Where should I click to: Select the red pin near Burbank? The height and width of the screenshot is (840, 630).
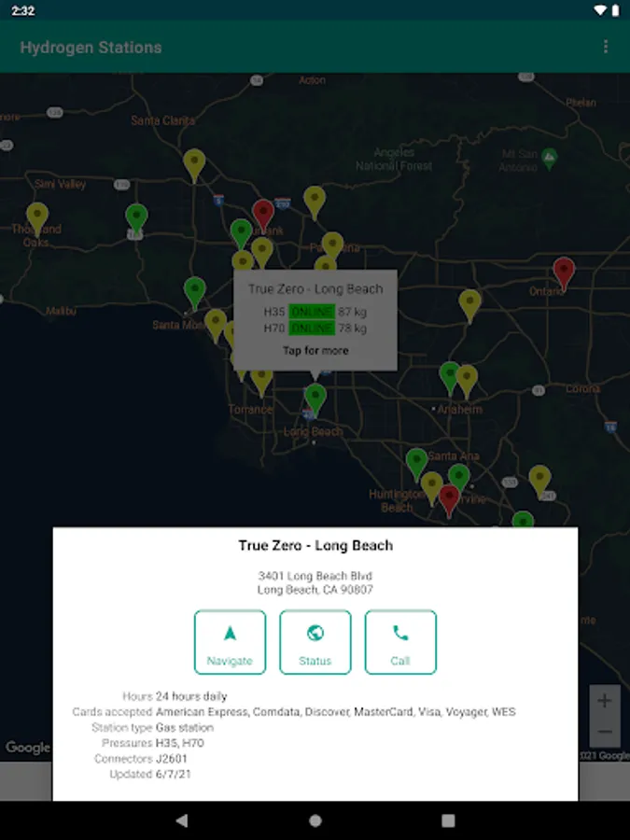(263, 216)
